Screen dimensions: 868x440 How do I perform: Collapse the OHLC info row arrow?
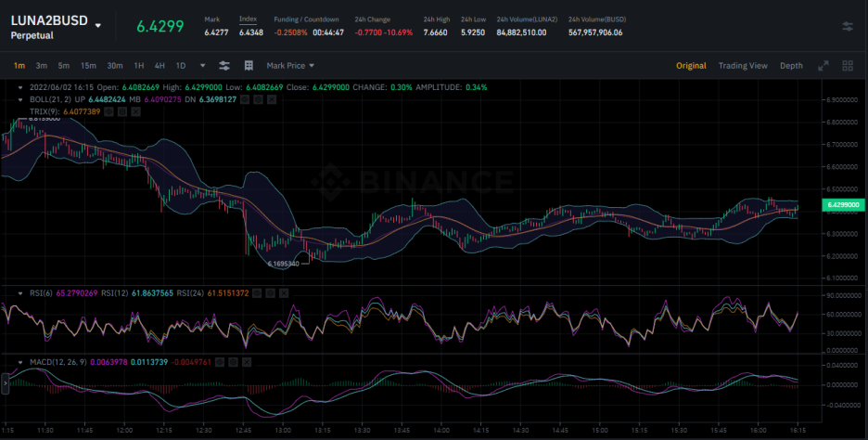(x=20, y=87)
